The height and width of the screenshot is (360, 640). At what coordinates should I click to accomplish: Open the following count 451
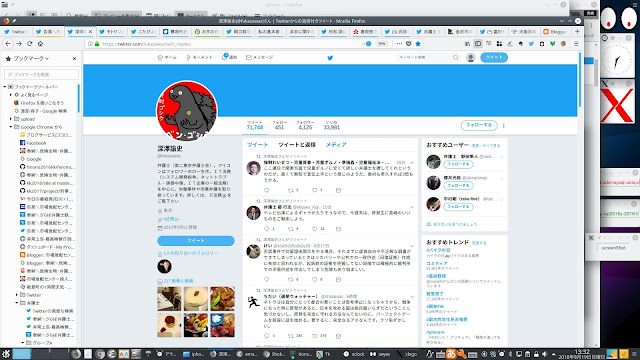pos(279,125)
